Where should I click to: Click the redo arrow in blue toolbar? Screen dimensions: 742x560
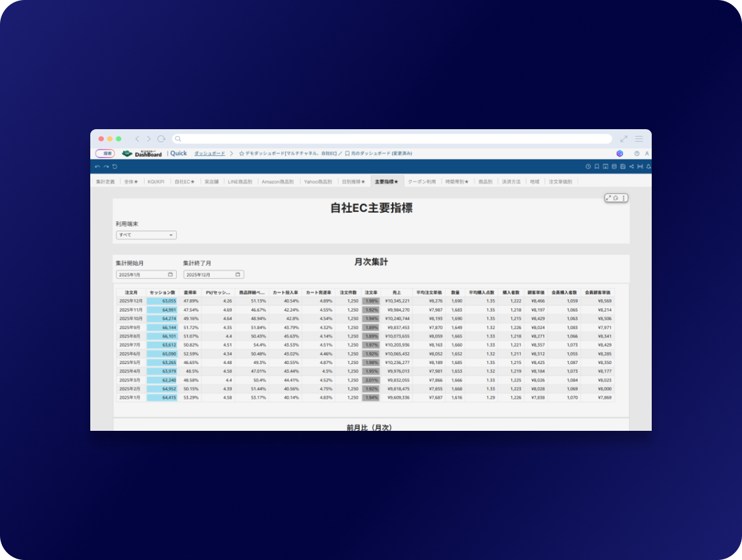coord(106,166)
